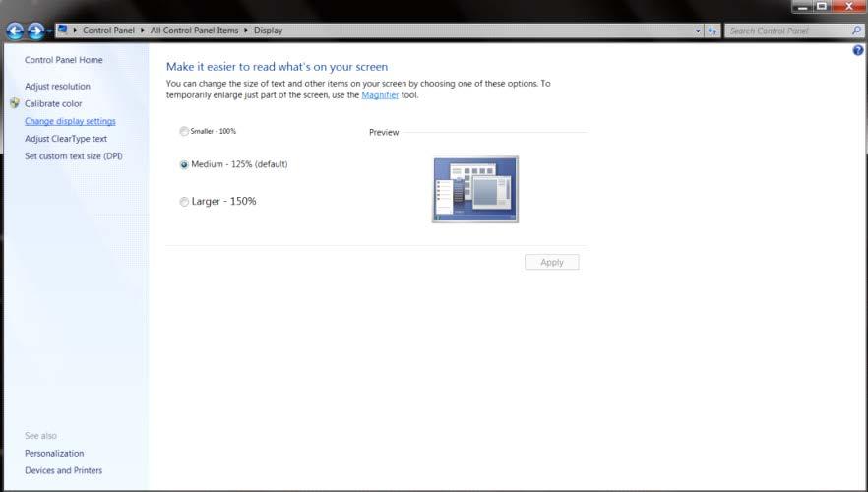Click the refresh button beside address bar
The image size is (868, 492).
pos(712,31)
